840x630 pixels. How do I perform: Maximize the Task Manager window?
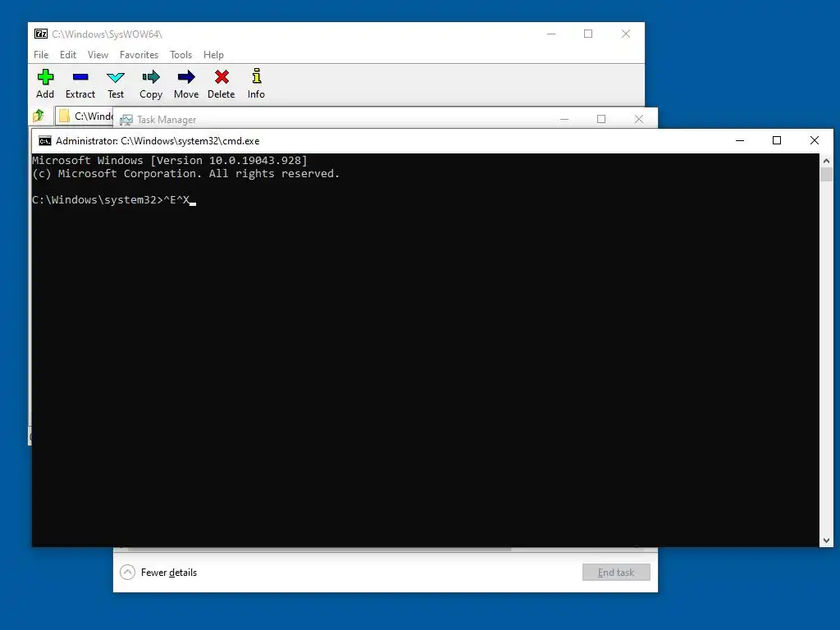click(x=601, y=119)
